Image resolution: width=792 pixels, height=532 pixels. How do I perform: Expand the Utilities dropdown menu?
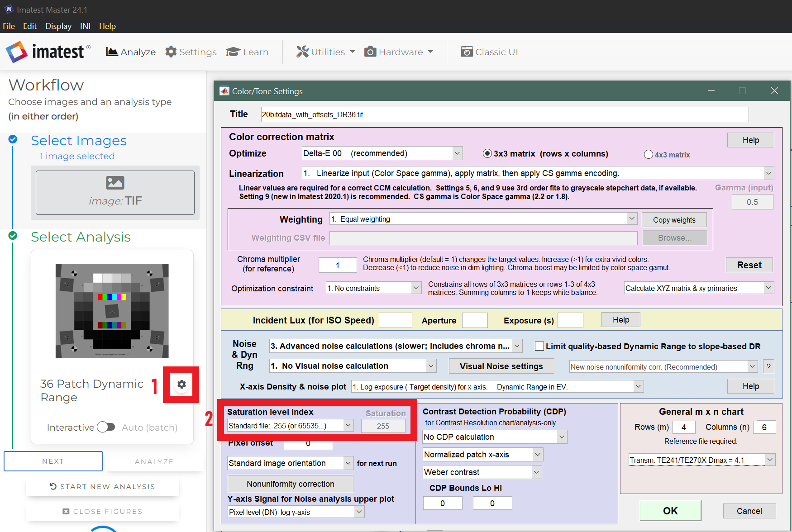tap(326, 52)
